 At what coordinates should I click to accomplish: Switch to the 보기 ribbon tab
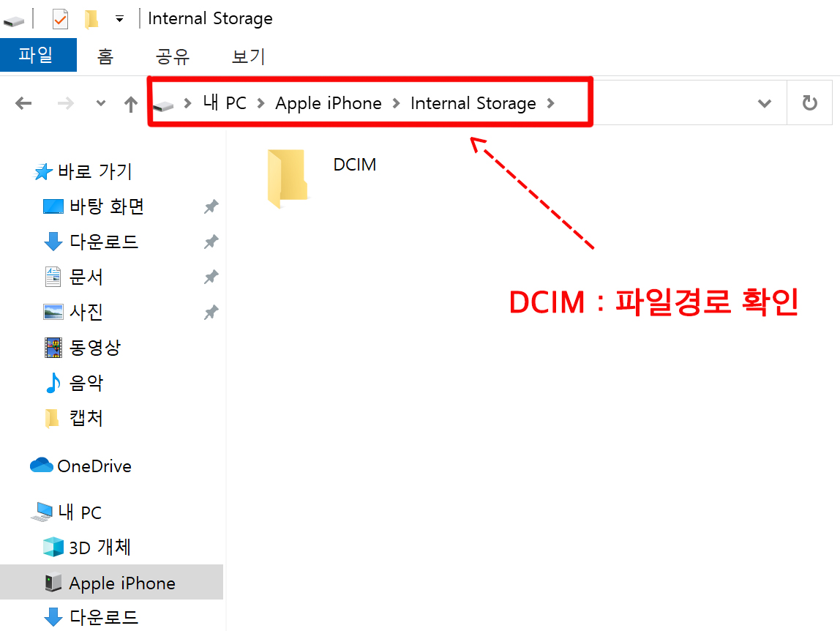click(248, 56)
